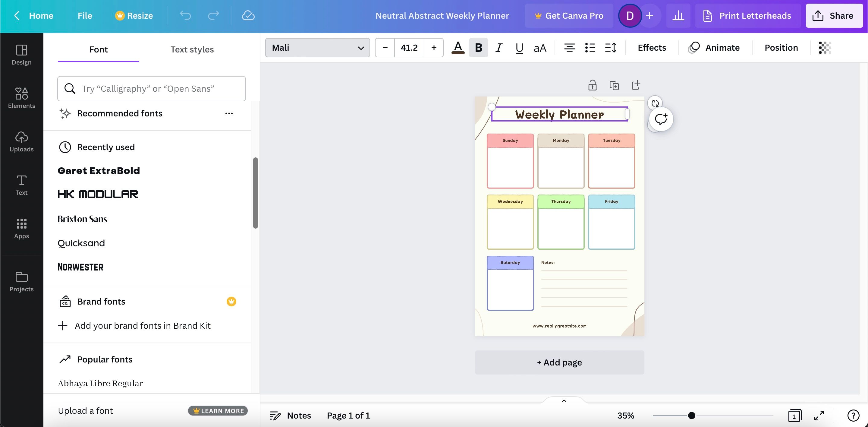The height and width of the screenshot is (427, 868).
Task: Open the Mali font dropdown
Action: pos(317,48)
